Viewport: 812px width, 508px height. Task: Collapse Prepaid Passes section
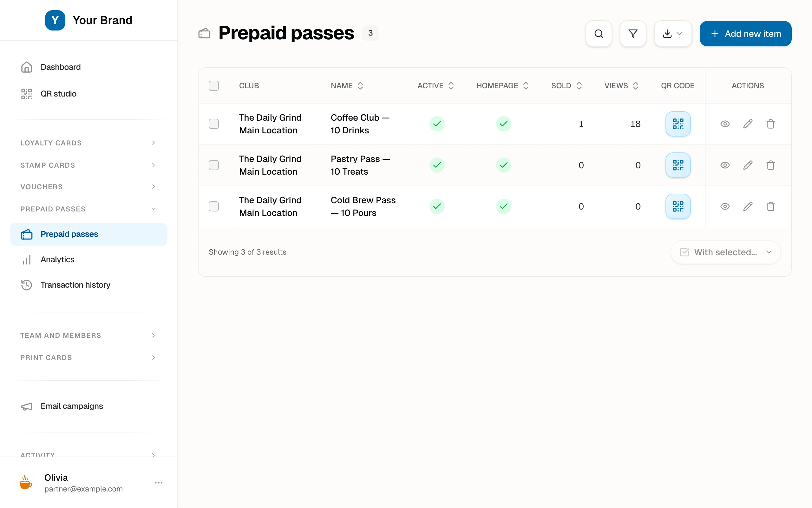pos(88,209)
